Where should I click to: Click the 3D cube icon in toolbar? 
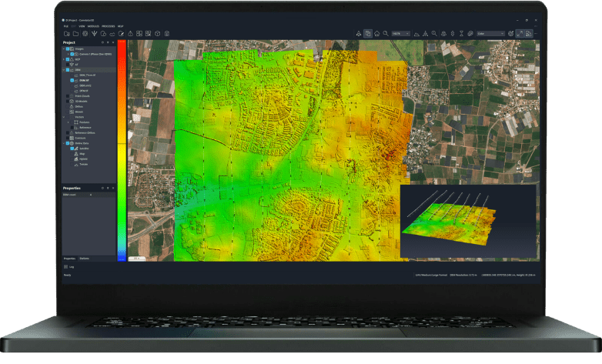[156, 34]
